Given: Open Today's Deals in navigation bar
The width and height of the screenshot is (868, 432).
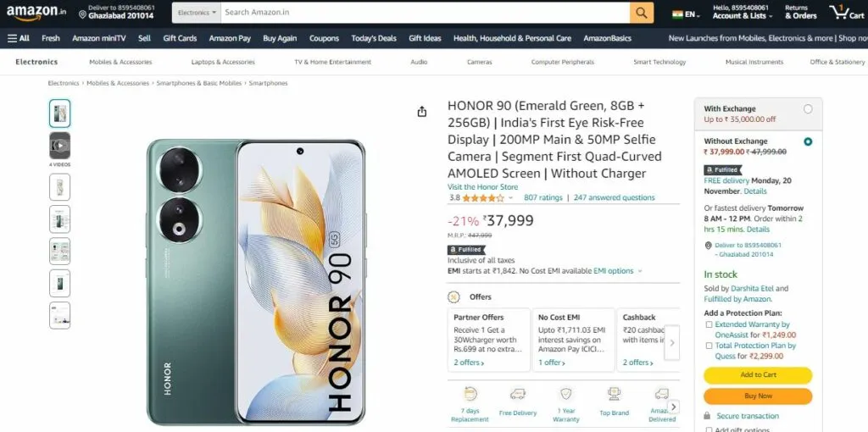Looking at the screenshot, I should tap(374, 38).
